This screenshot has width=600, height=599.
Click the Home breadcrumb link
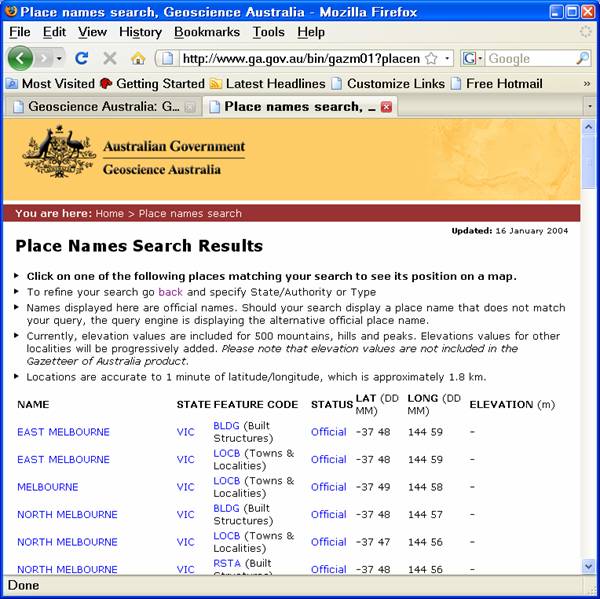click(110, 213)
